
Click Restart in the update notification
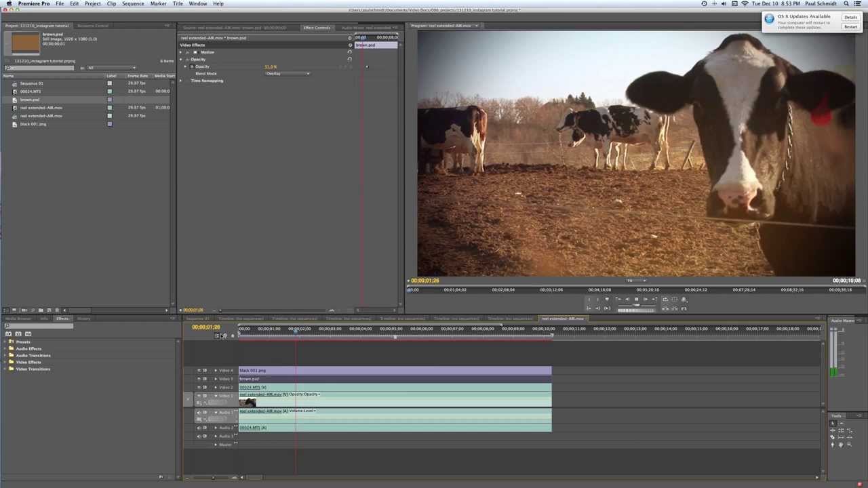[850, 27]
